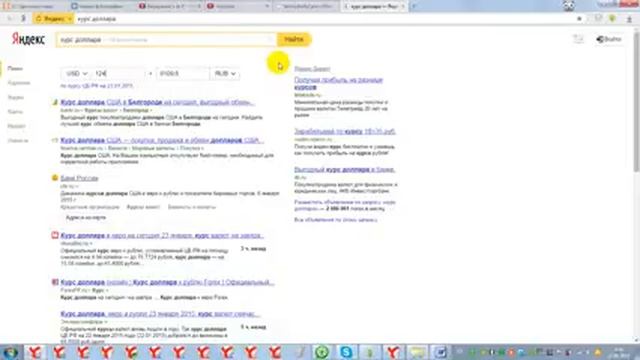640x360 pixels.
Task: Open downloads icon at toolbar's right end
Action: coord(629,19)
